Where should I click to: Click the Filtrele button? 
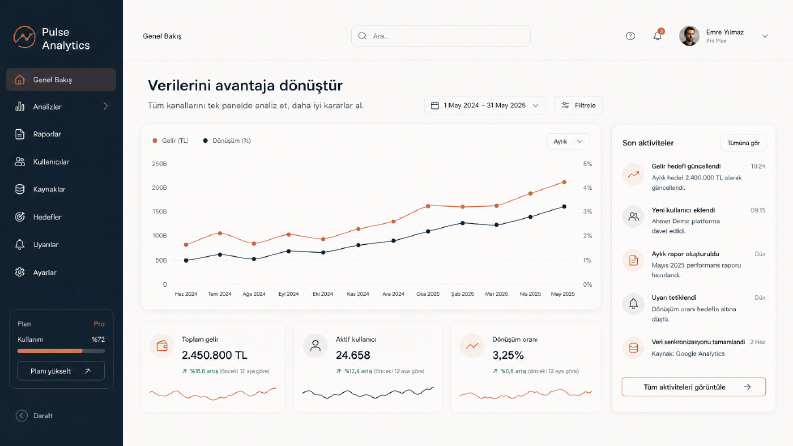[x=578, y=105]
